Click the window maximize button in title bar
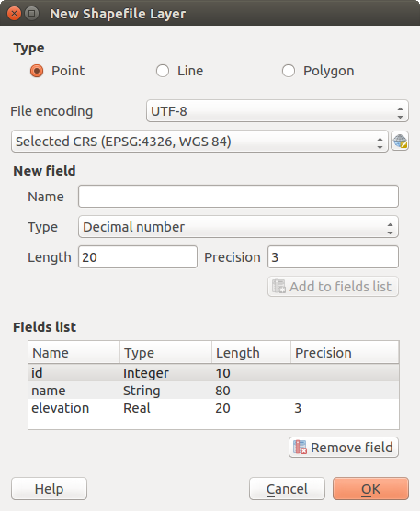Image resolution: width=420 pixels, height=511 pixels. tap(31, 14)
